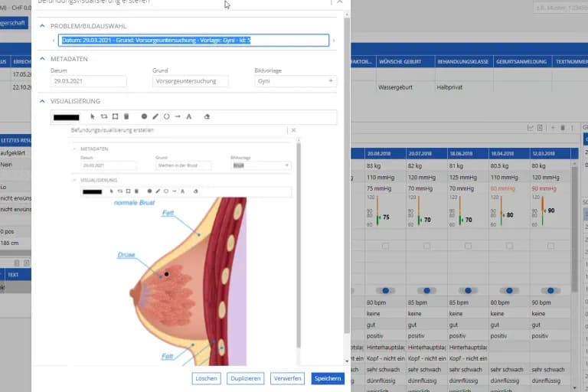Tick the checkbox in the 18.04.2018 column
The image size is (588, 392).
[x=509, y=246]
